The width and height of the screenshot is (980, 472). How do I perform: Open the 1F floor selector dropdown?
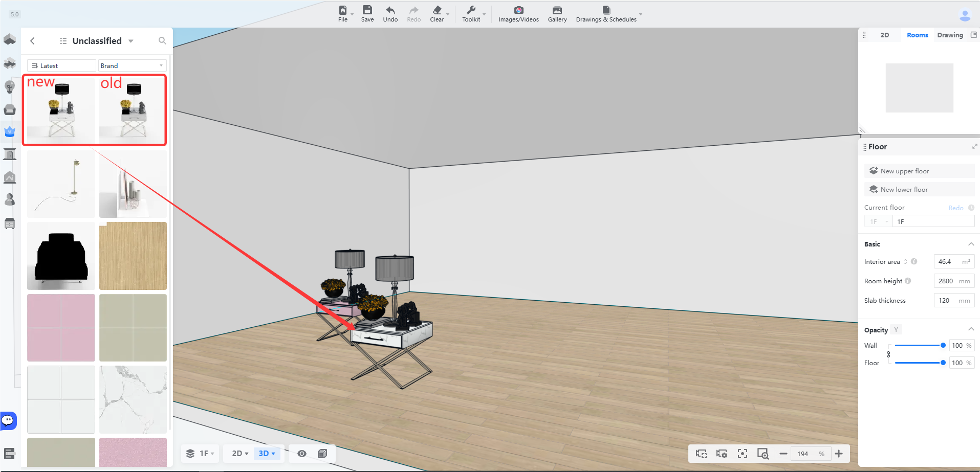pos(200,454)
